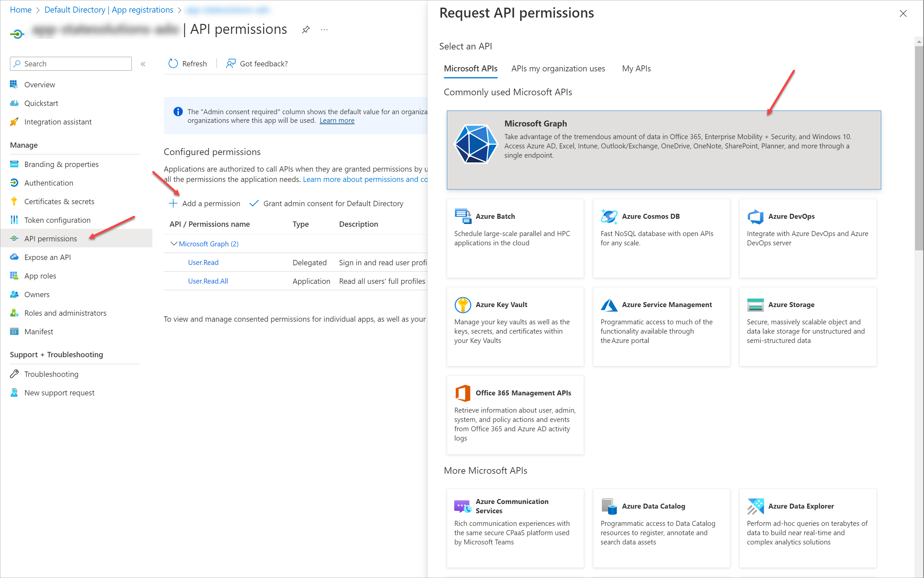Viewport: 924px width, 578px height.
Task: Click the Add a permission plus icon
Action: coord(173,204)
